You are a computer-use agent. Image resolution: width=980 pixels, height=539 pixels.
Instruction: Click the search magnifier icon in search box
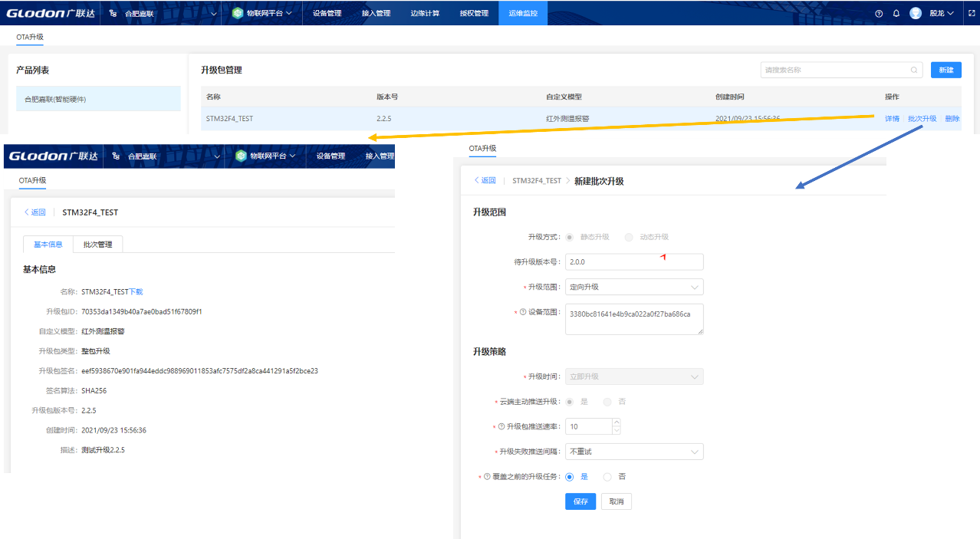(x=914, y=70)
